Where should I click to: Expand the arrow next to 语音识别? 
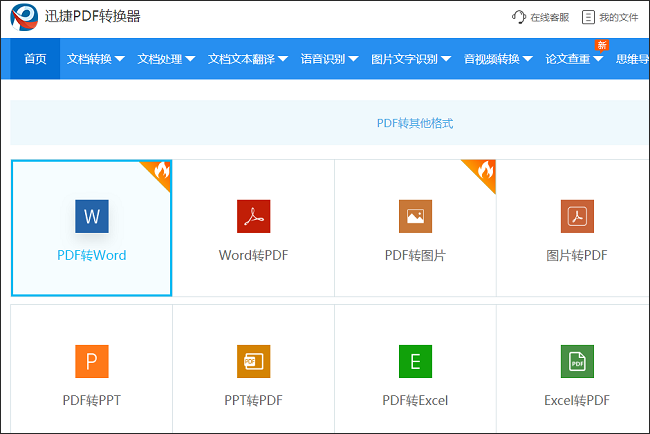tap(353, 59)
